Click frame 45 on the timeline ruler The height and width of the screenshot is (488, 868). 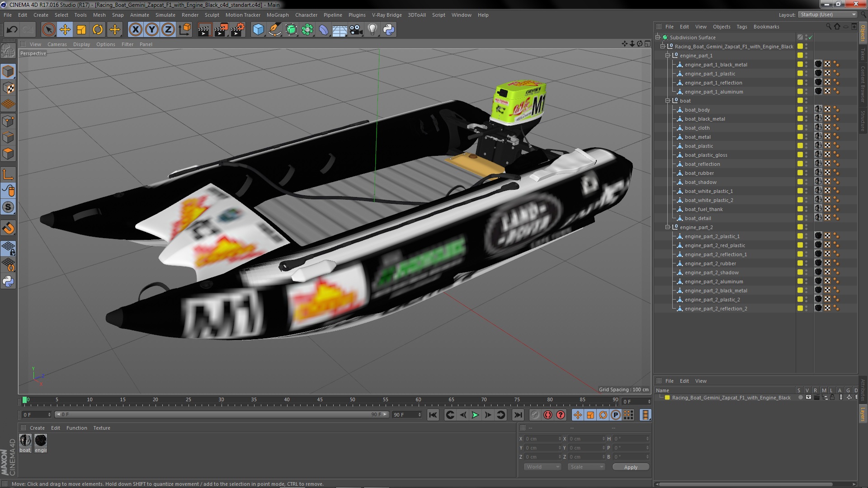click(x=320, y=400)
